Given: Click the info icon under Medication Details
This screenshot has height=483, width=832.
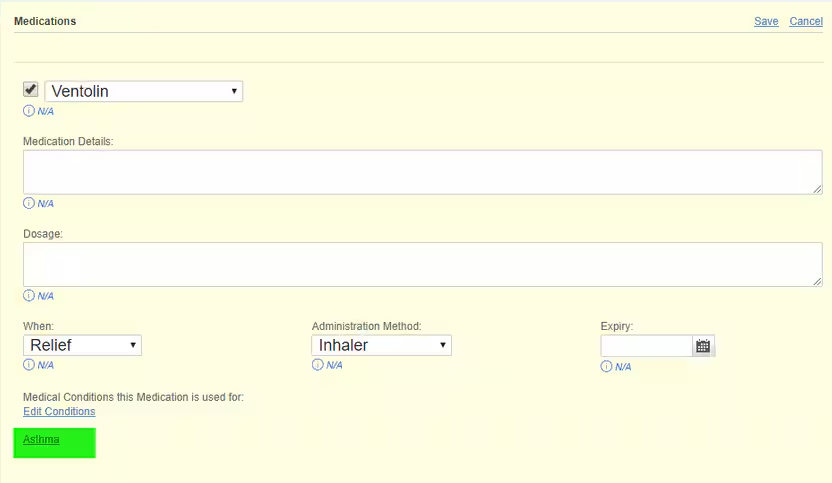Looking at the screenshot, I should 29,203.
